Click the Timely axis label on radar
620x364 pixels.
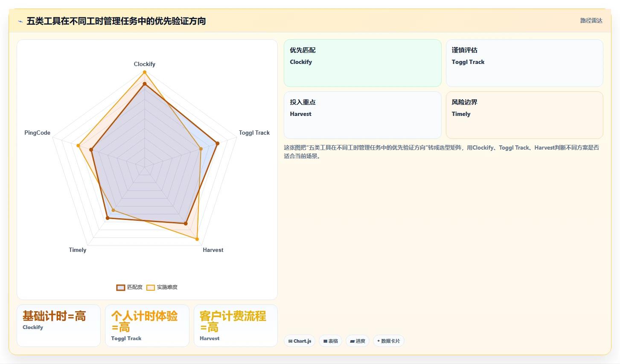(78, 250)
